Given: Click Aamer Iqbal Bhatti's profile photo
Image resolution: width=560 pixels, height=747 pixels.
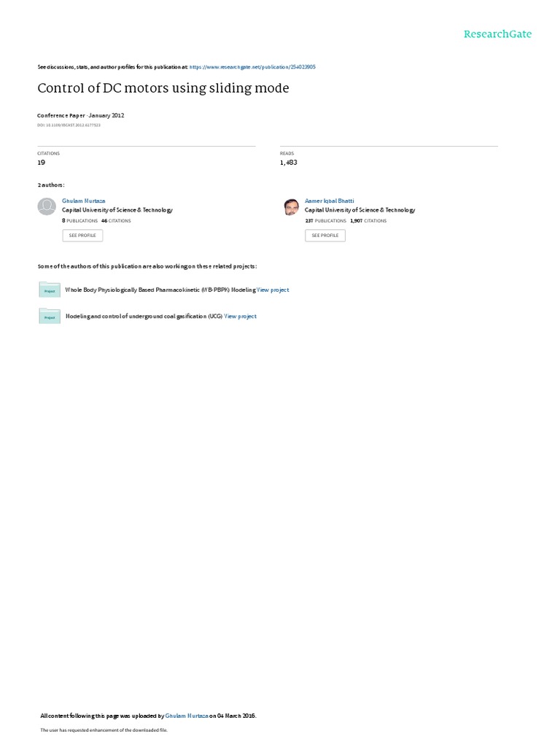Looking at the screenshot, I should pyautogui.click(x=291, y=206).
